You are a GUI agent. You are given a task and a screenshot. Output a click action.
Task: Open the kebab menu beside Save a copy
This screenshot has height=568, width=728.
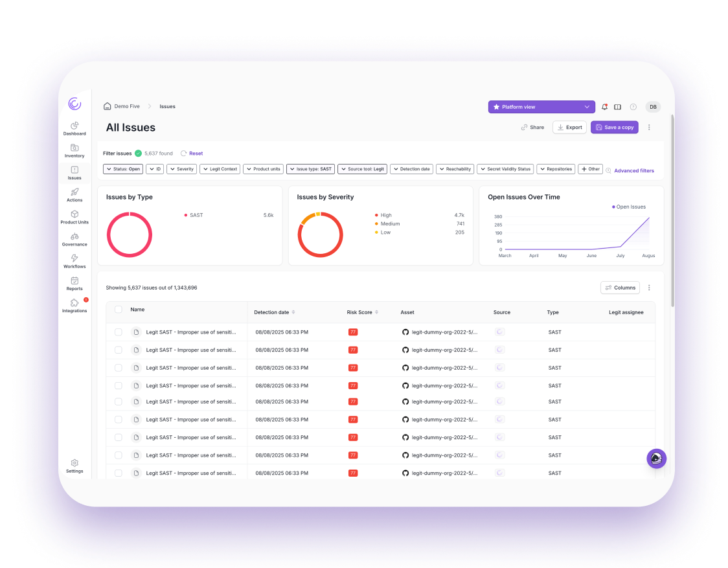pyautogui.click(x=649, y=127)
